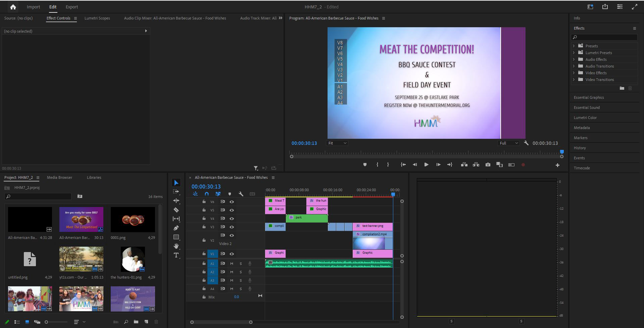This screenshot has width=644, height=328.
Task: Open Lumetri Color panel
Action: tap(585, 118)
